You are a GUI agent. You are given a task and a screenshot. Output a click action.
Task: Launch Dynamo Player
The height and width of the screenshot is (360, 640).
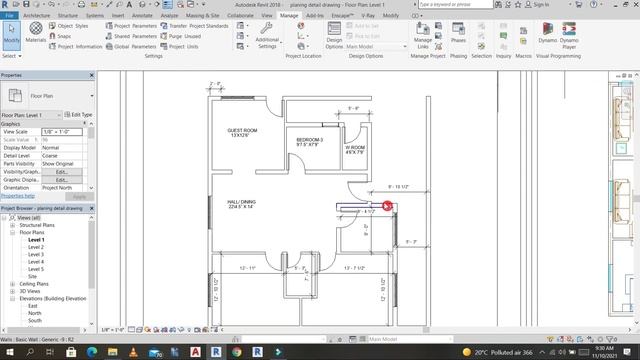click(x=569, y=36)
